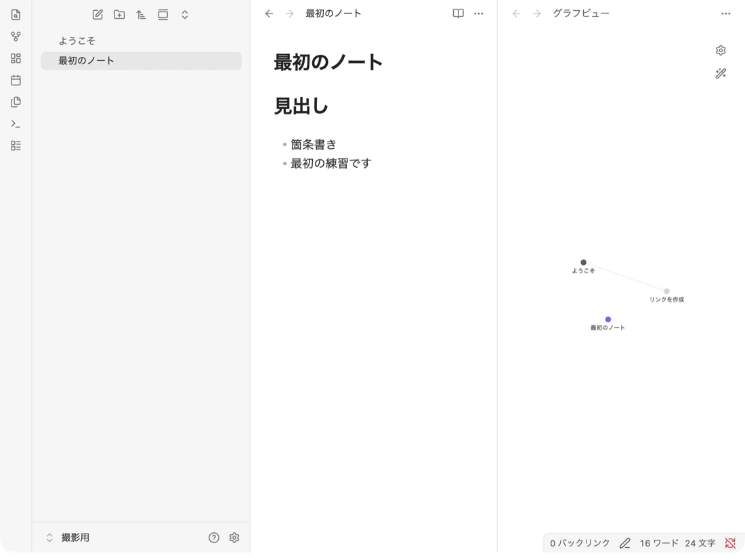The height and width of the screenshot is (560, 745).
Task: Start graph timelapse animation wand icon
Action: tap(721, 74)
